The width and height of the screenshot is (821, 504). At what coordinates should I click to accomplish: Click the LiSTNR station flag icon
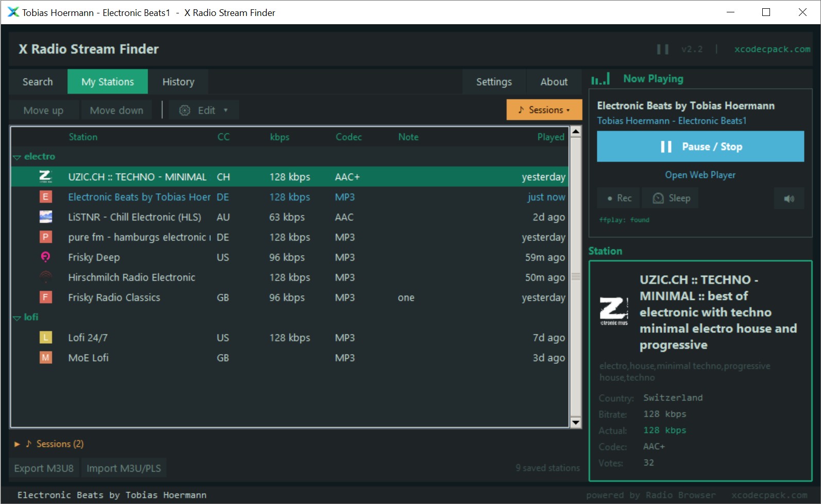click(46, 217)
